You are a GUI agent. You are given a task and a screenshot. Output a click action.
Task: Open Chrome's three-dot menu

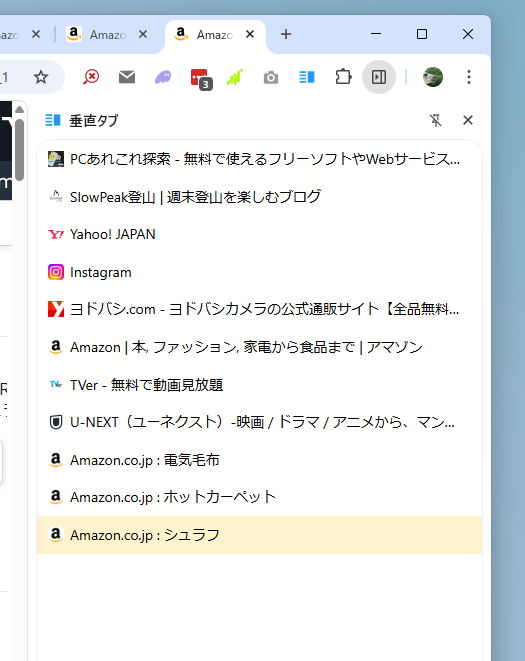tap(469, 77)
